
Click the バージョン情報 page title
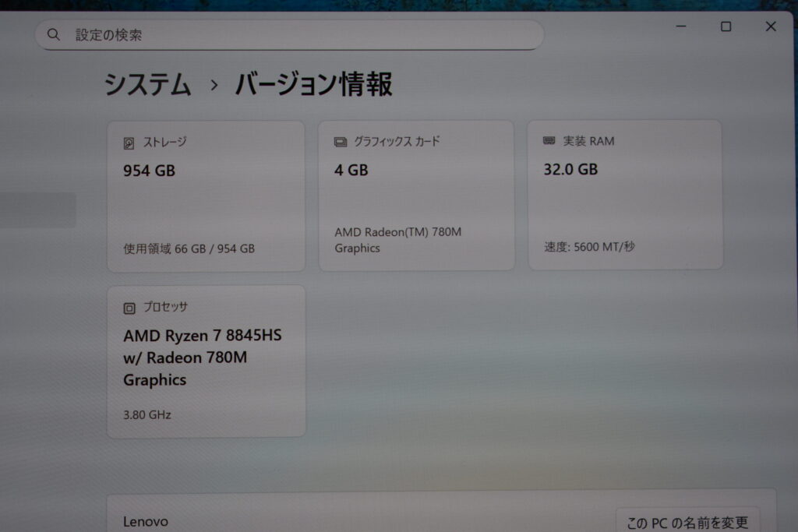click(x=313, y=84)
